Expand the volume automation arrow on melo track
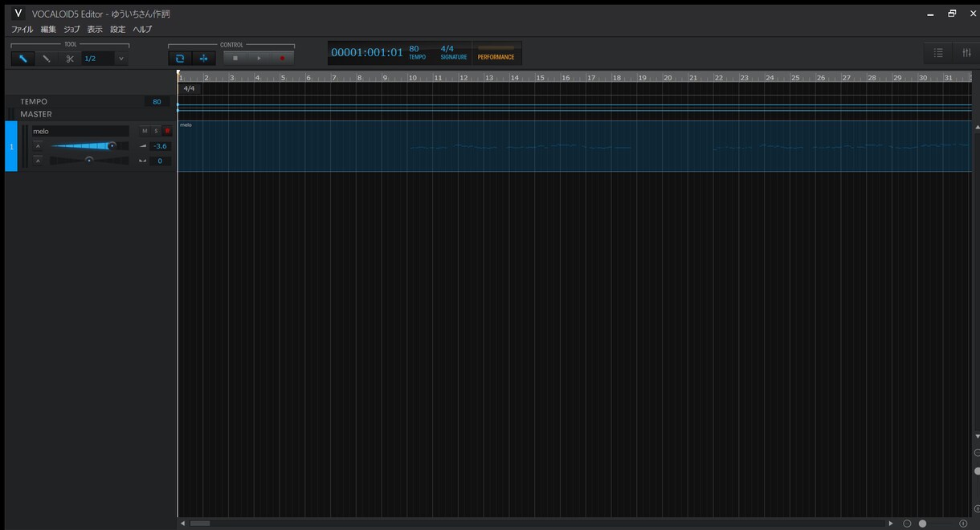 point(38,146)
